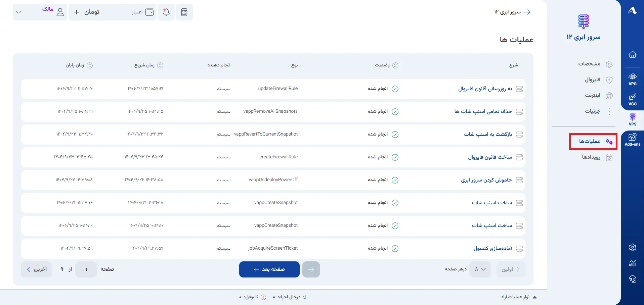Screen dimensions: 644x305
Task: Open اینترنت menu item
Action: (599, 95)
